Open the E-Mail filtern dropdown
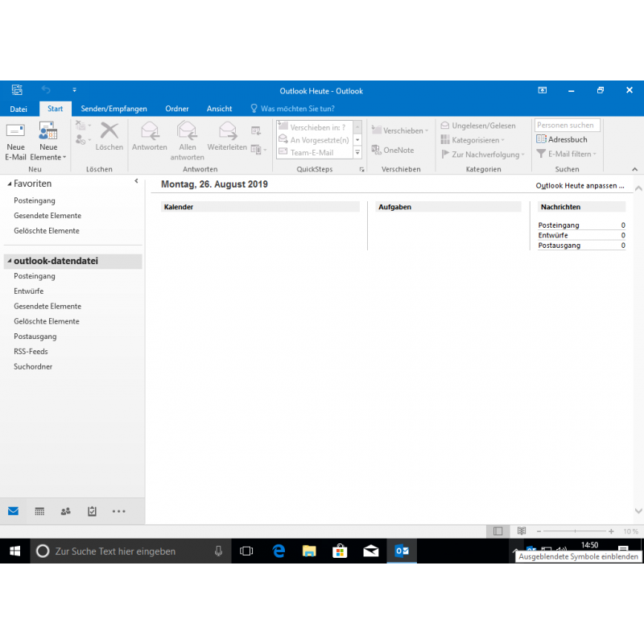Viewport: 644px width, 644px height. point(567,154)
